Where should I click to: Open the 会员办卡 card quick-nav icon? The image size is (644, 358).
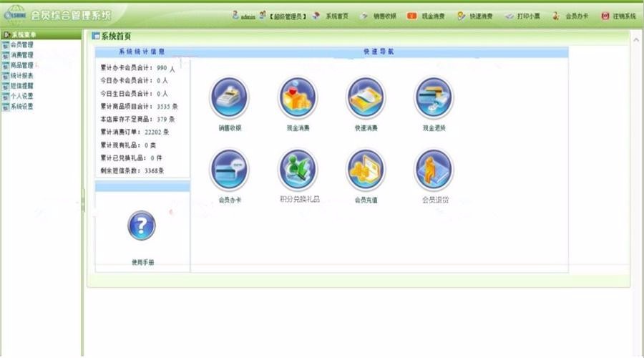click(x=229, y=170)
